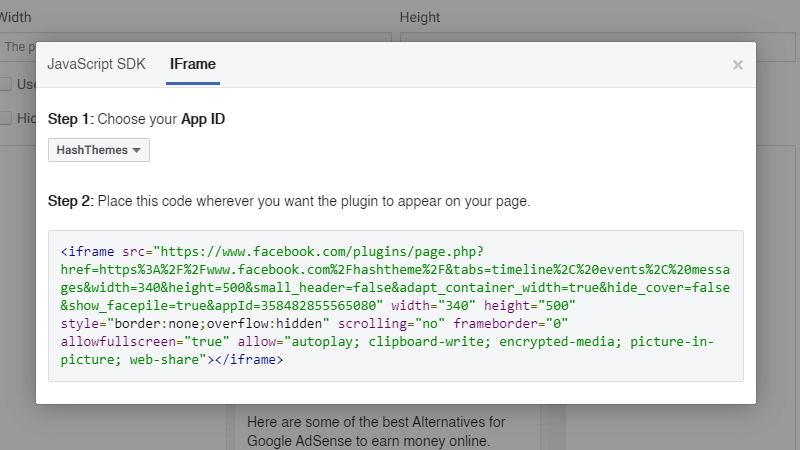Click the 'Step 2: Place this code' instruction text
800x450 pixels.
(289, 201)
